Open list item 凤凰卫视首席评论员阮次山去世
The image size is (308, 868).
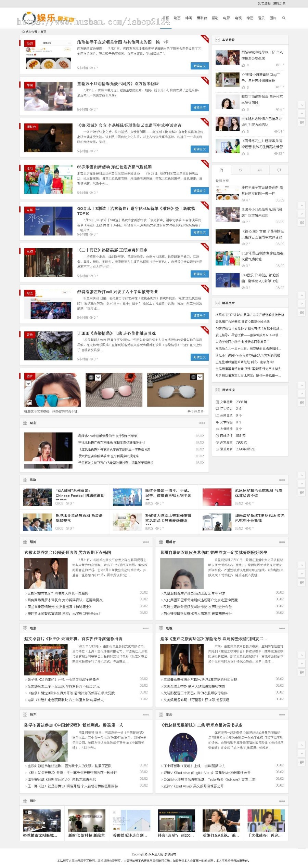click(x=194, y=593)
